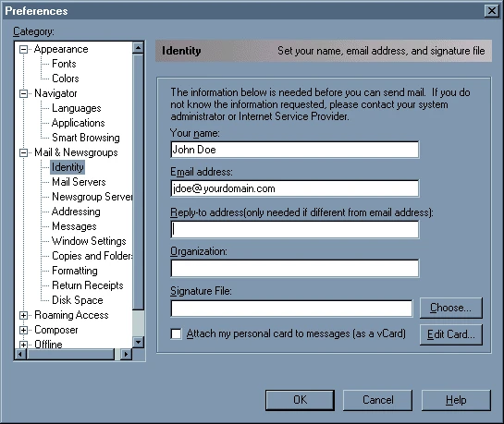Open the Fonts preferences item
This screenshot has height=424, width=504.
64,64
